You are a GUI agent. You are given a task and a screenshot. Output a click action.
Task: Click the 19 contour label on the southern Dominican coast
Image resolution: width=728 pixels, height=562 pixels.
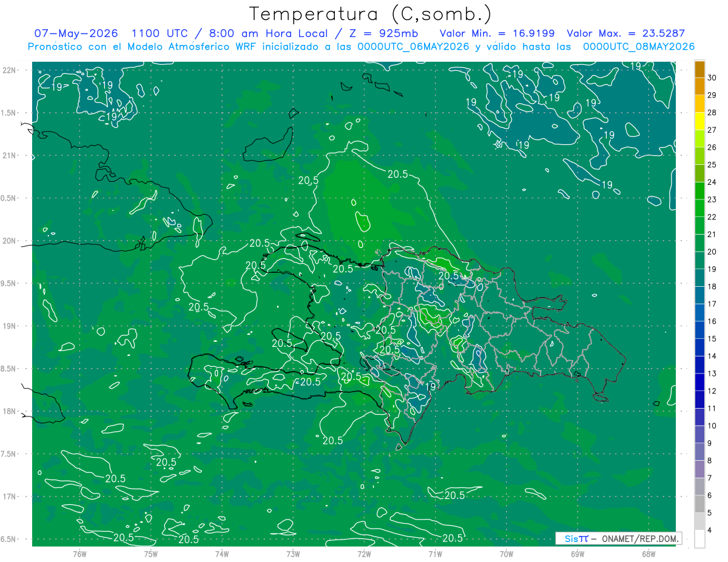pos(431,386)
